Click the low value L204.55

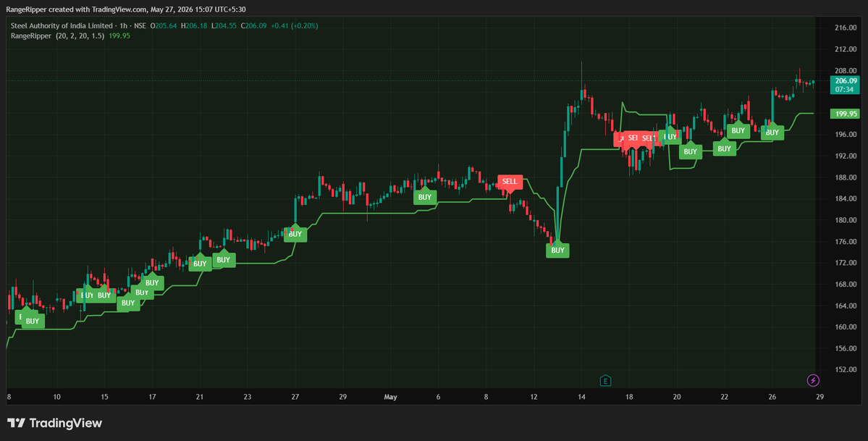point(224,25)
